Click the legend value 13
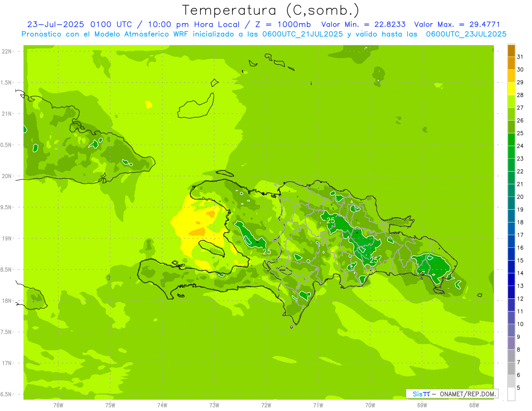The width and height of the screenshot is (532, 411). 520,286
